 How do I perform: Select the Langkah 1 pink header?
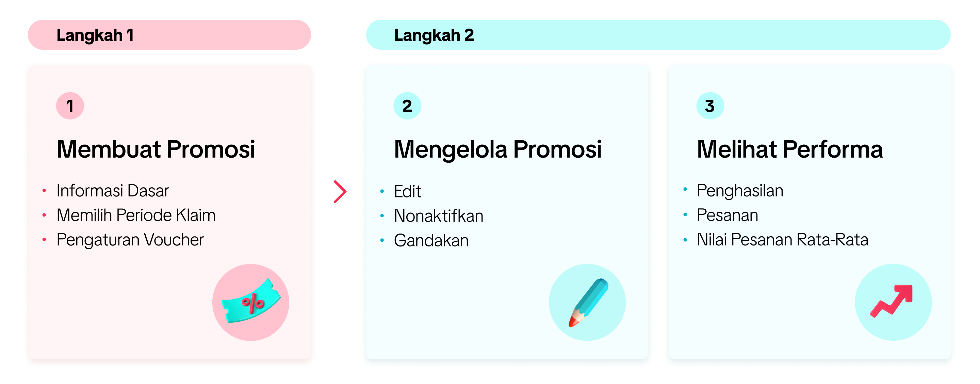coord(169,35)
